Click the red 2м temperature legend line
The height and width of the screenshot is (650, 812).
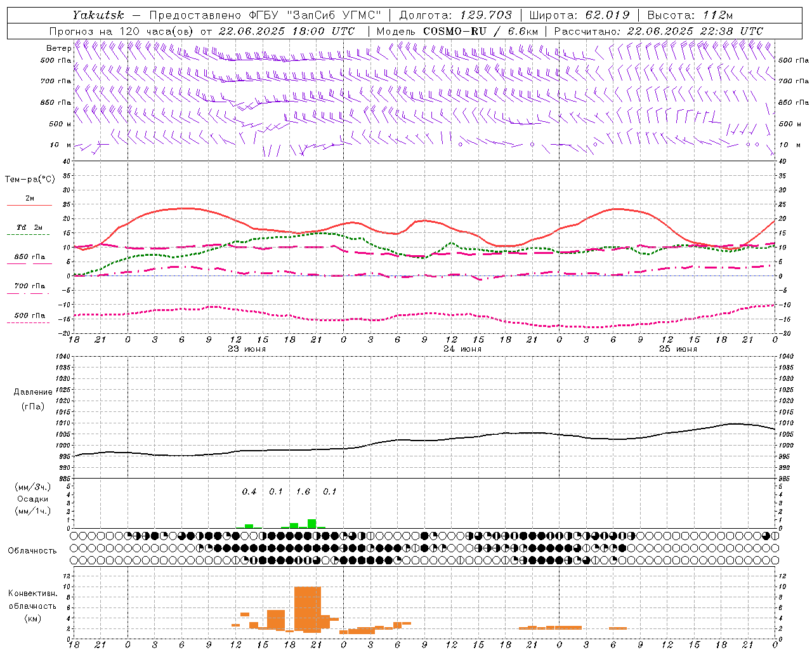[x=29, y=205]
